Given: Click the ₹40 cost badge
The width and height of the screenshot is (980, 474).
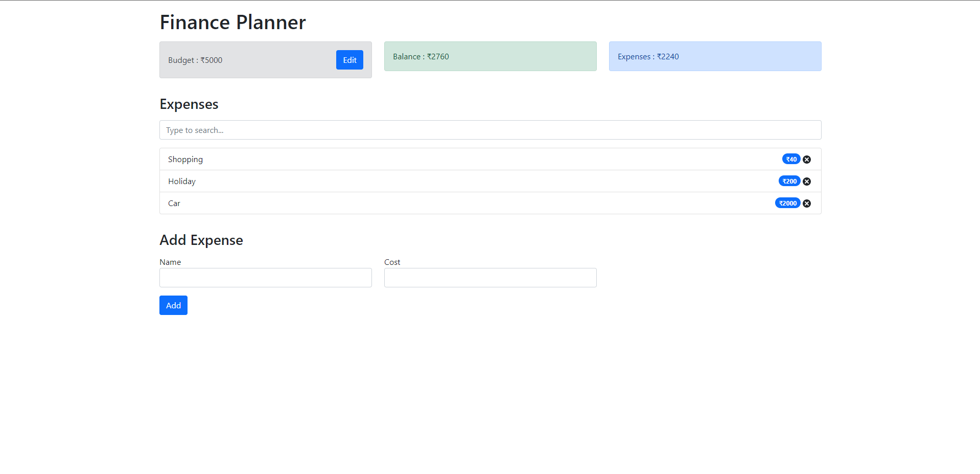Looking at the screenshot, I should tap(791, 160).
